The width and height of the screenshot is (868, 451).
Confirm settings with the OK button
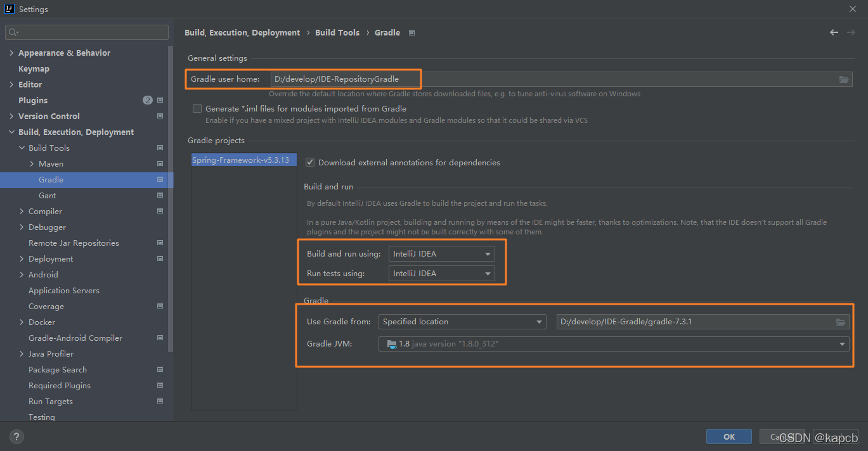click(x=729, y=436)
